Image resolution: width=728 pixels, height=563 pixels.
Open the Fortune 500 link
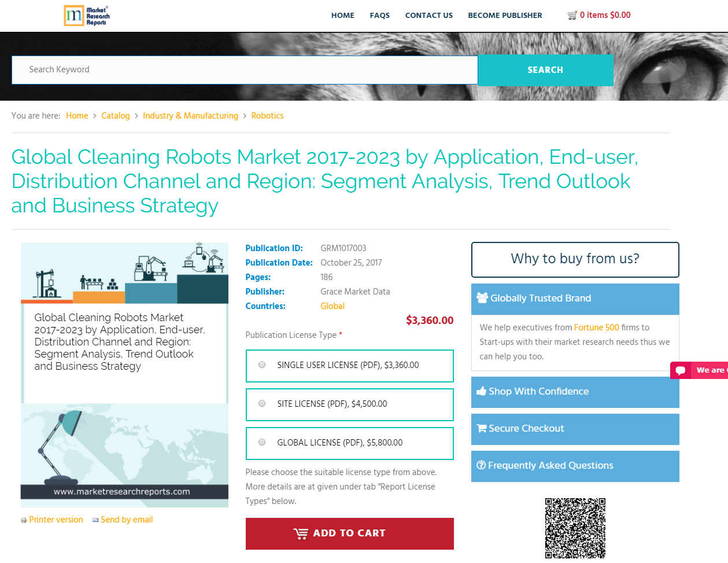coord(597,328)
